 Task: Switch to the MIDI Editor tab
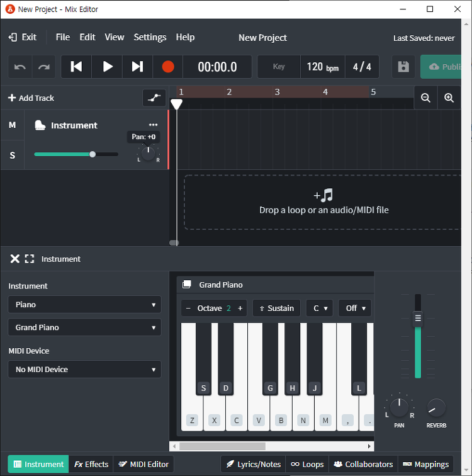click(x=143, y=464)
